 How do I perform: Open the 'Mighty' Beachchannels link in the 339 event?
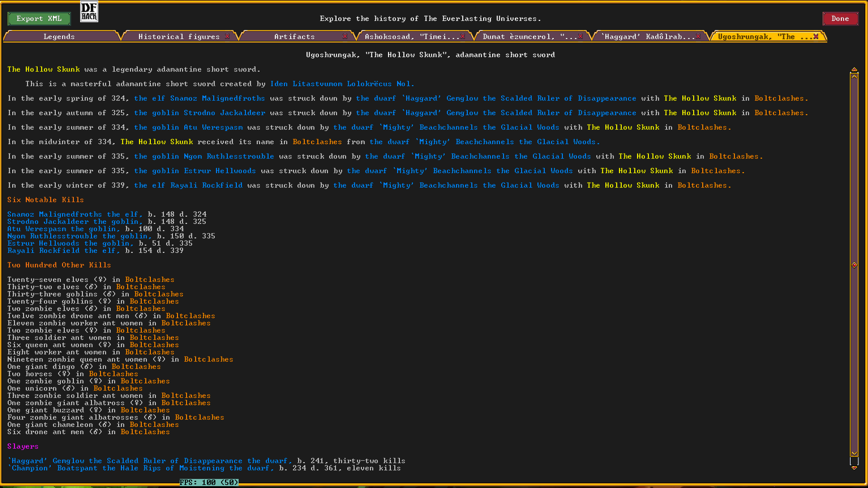[446, 185]
